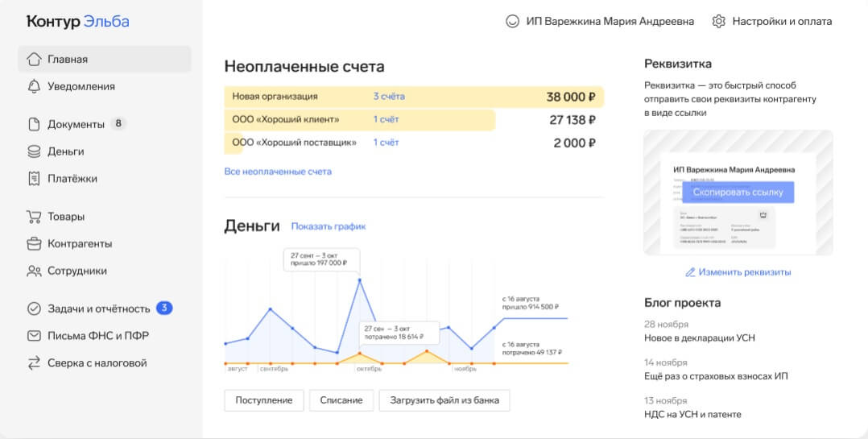Click the settings gear icon
Image resolution: width=868 pixels, height=439 pixels.
tap(718, 22)
